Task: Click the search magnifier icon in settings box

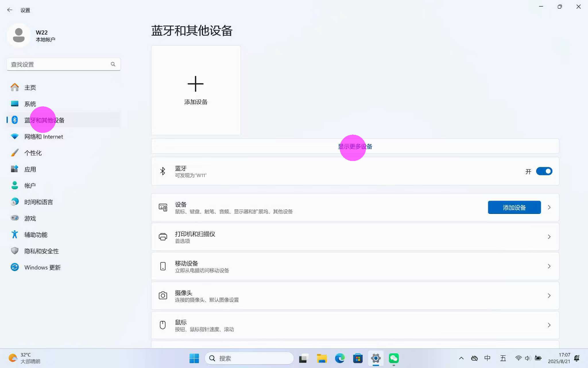Action: coord(113,64)
